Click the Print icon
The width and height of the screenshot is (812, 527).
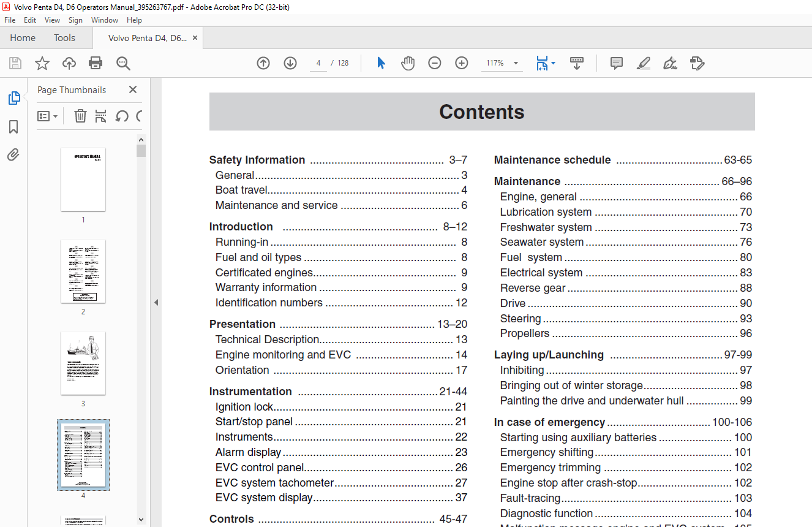click(96, 63)
